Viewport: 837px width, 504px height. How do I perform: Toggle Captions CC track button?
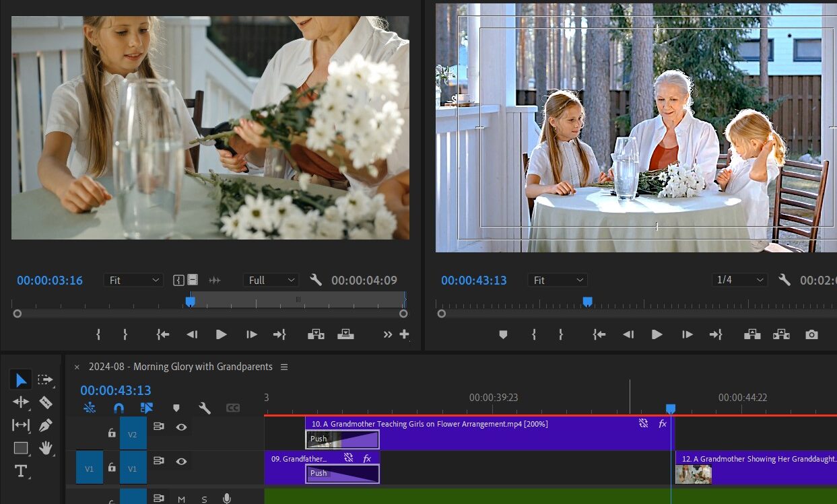(233, 408)
